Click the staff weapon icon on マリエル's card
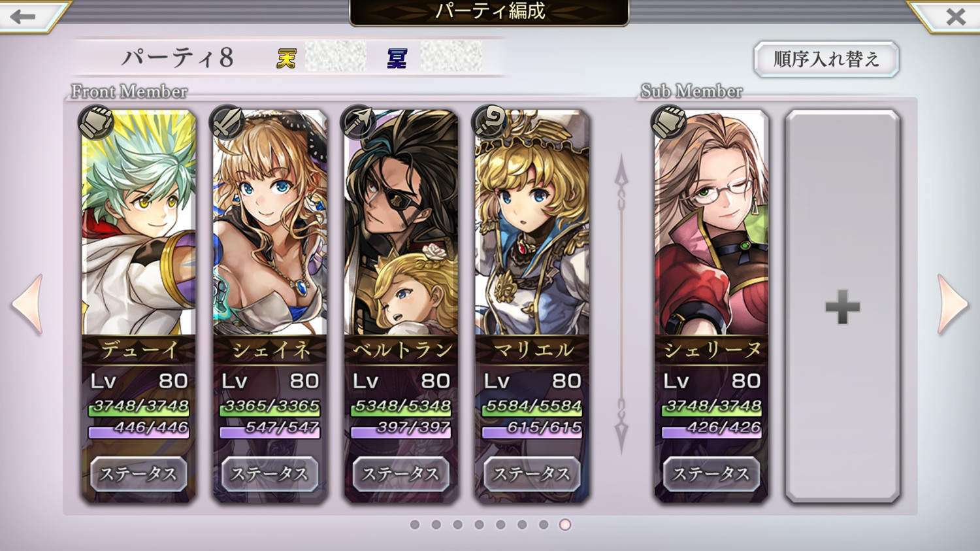This screenshot has height=551, width=980. coord(489,122)
